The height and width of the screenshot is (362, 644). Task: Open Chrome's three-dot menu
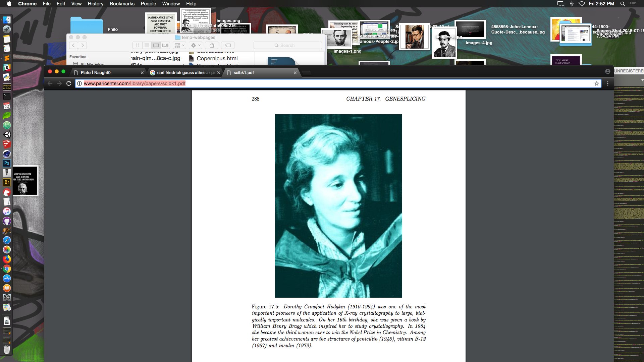(x=608, y=83)
